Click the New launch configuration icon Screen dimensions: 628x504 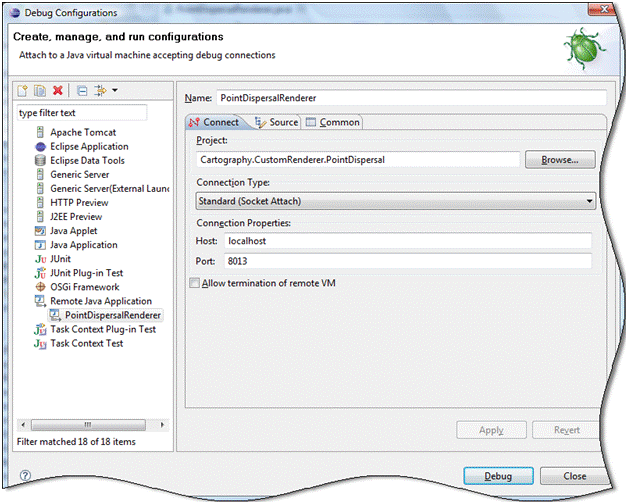click(x=22, y=91)
